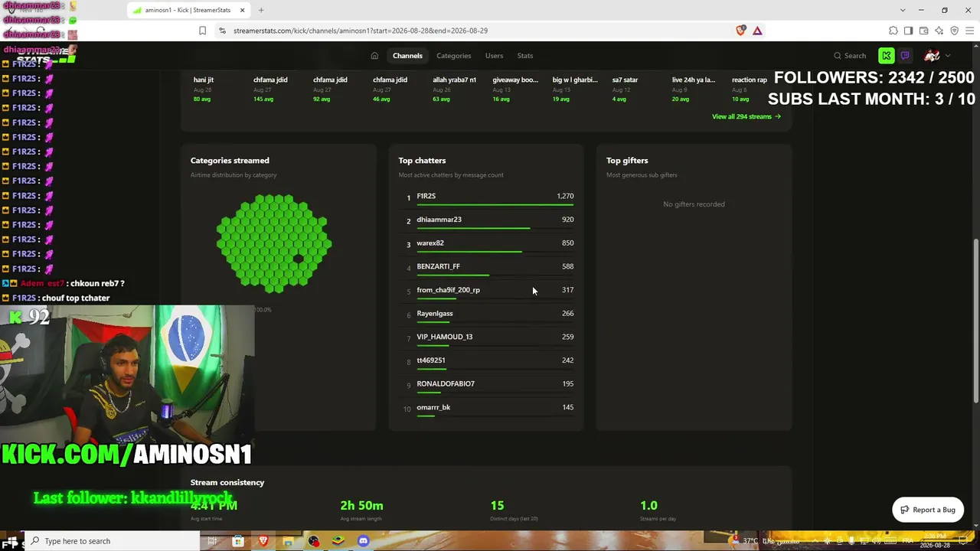Expand the profile dropdown chevron
Viewport: 980px width, 551px height.
pyautogui.click(x=948, y=56)
